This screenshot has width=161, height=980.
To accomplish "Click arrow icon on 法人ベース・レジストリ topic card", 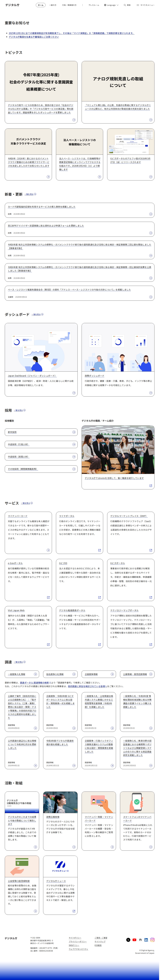I will [100, 177].
